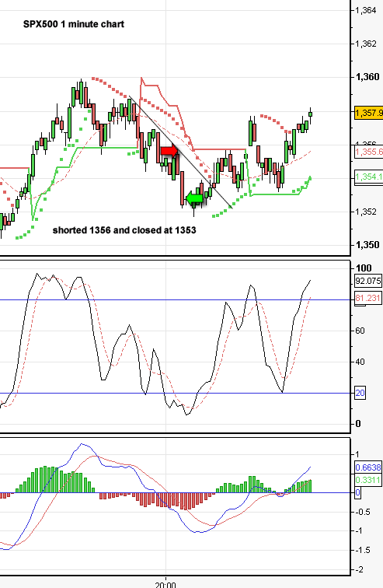
Task: Click the 40 level on stochastic axis
Action: pos(360,362)
